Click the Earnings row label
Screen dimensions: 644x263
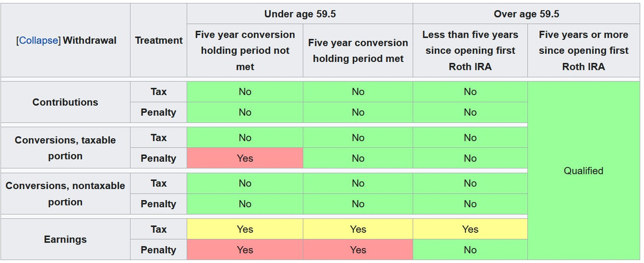(x=65, y=239)
